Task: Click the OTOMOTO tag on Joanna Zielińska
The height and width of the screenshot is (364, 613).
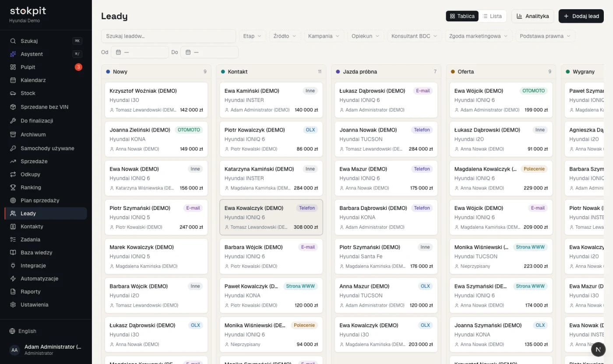Action: 189,130
